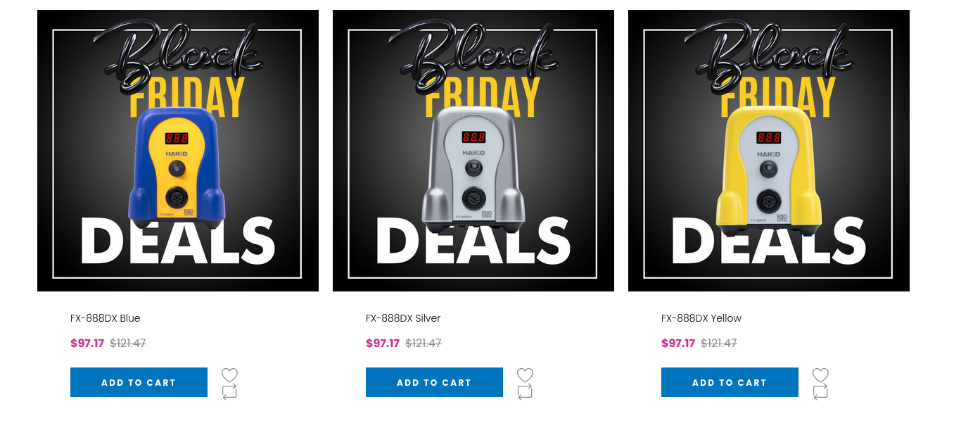The height and width of the screenshot is (440, 980).
Task: Click compare arrows icon for FX-888DX Blue
Action: pos(229,392)
